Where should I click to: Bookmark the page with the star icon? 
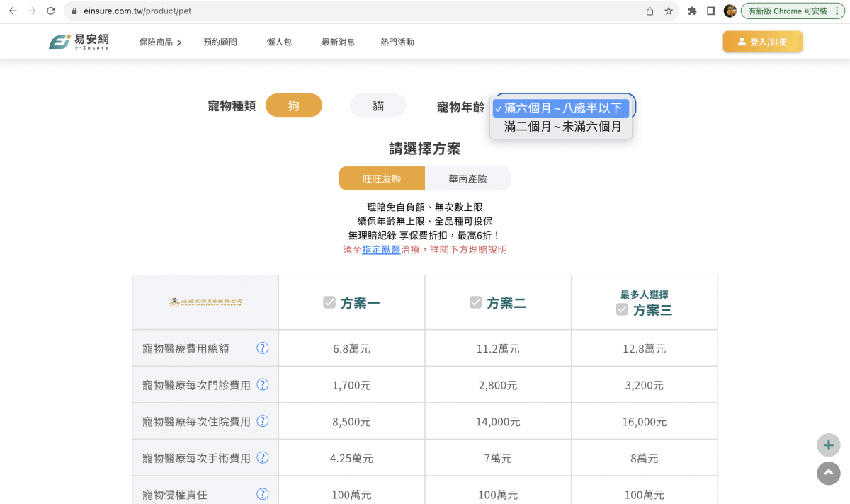click(x=669, y=11)
